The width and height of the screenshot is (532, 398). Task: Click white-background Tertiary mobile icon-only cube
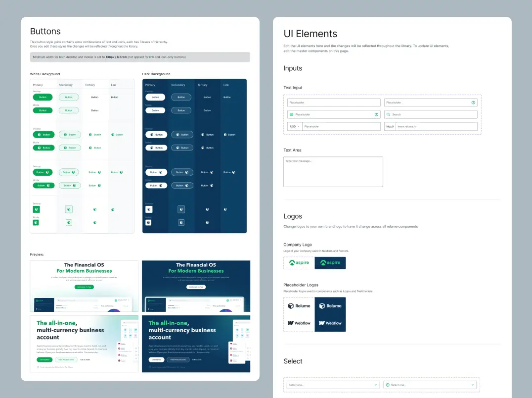click(x=95, y=223)
